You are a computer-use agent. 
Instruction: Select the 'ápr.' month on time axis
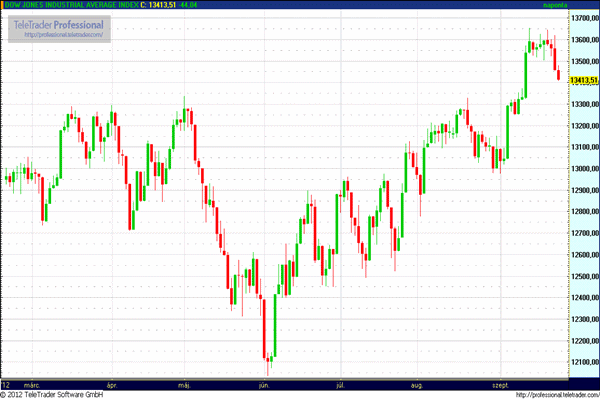pyautogui.click(x=110, y=384)
